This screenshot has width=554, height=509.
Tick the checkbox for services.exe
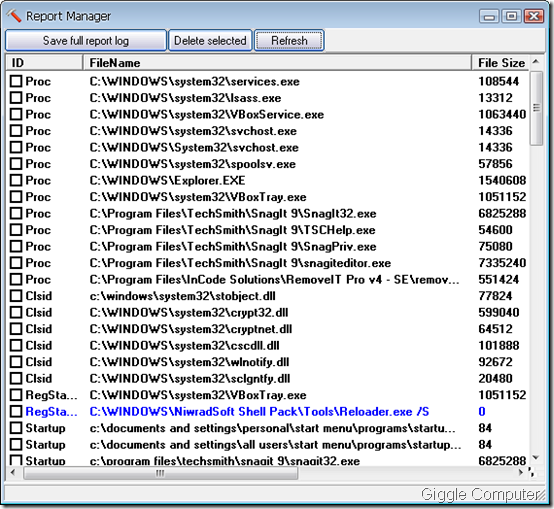[16, 81]
